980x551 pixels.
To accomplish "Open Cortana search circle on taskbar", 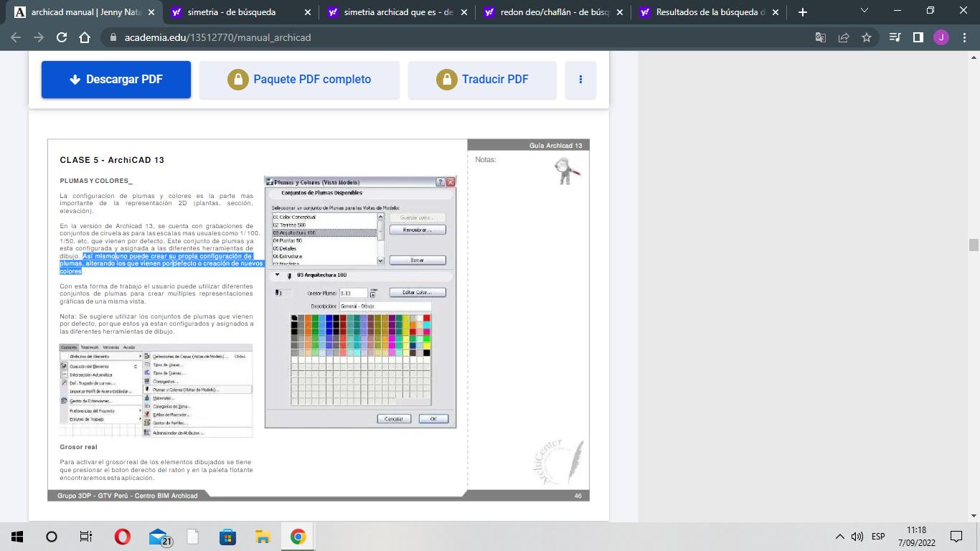I will tap(52, 537).
